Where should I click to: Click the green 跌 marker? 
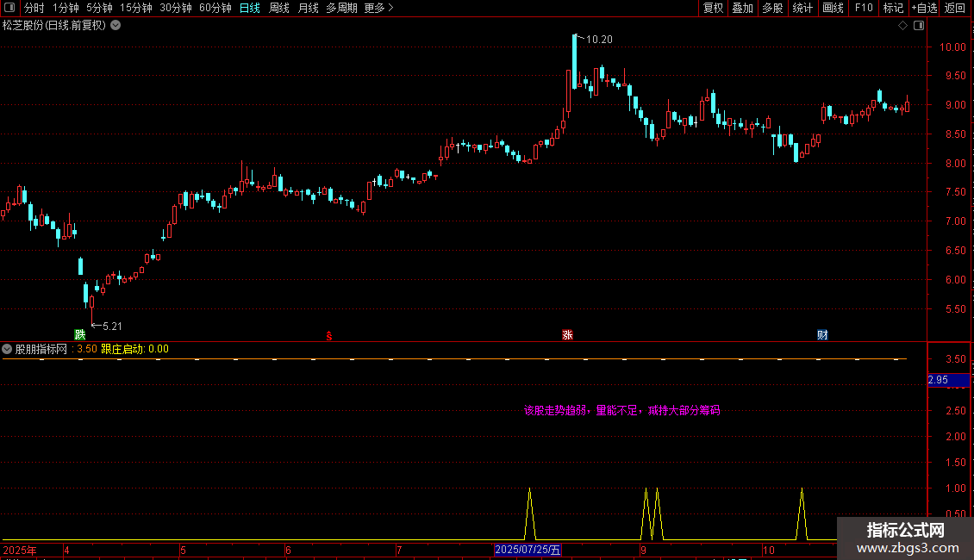pos(79,334)
